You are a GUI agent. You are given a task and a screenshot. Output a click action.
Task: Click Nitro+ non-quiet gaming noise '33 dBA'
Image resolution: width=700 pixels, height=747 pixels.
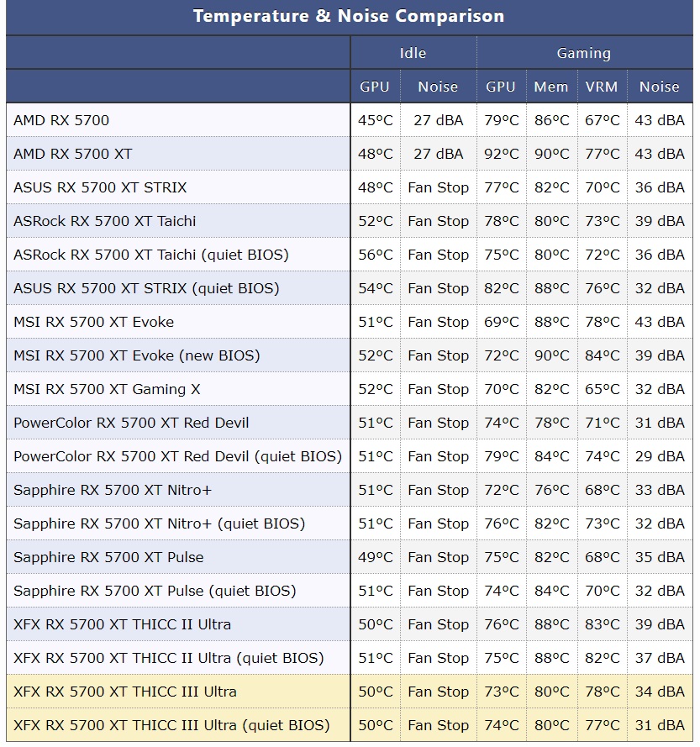660,490
